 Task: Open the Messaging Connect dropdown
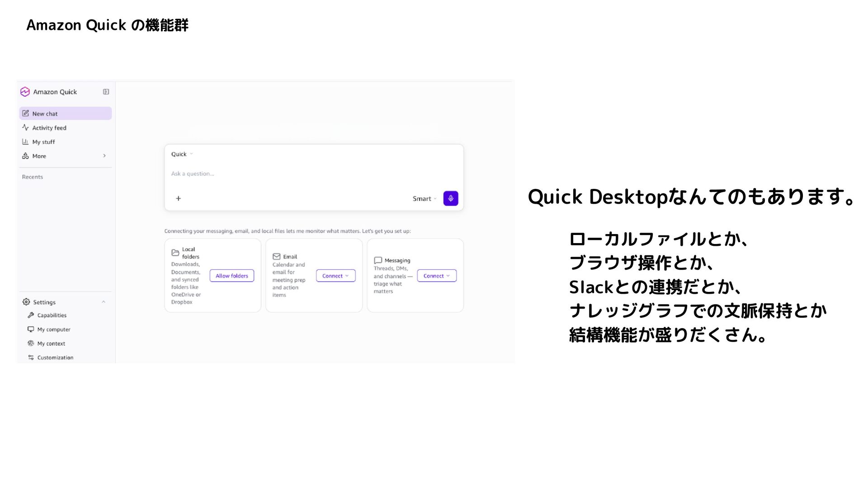coord(437,276)
